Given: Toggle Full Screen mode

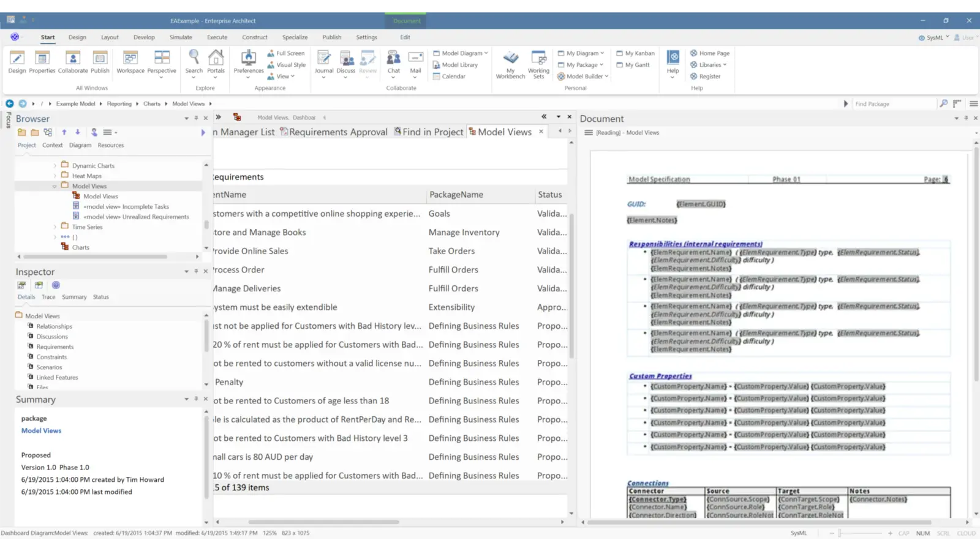Looking at the screenshot, I should point(286,53).
